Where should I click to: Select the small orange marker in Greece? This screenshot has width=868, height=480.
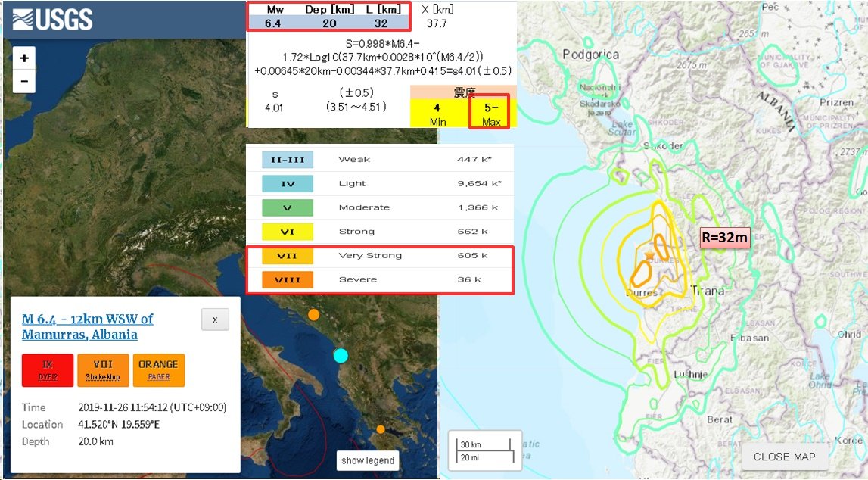[x=381, y=429]
